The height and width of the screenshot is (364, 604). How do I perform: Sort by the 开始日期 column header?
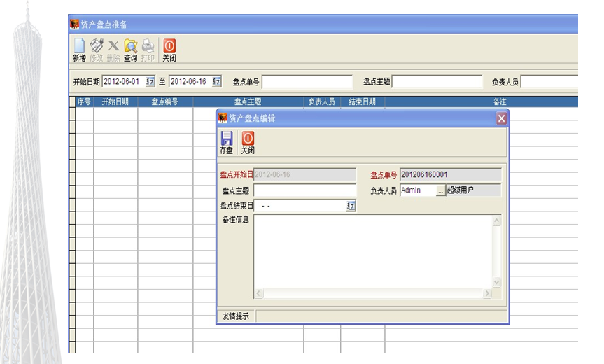click(115, 101)
